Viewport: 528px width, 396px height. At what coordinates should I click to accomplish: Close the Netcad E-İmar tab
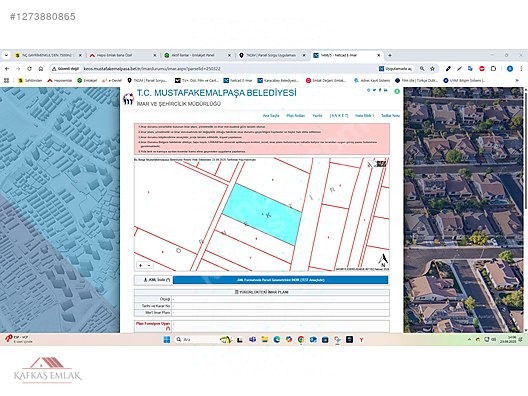(x=378, y=55)
